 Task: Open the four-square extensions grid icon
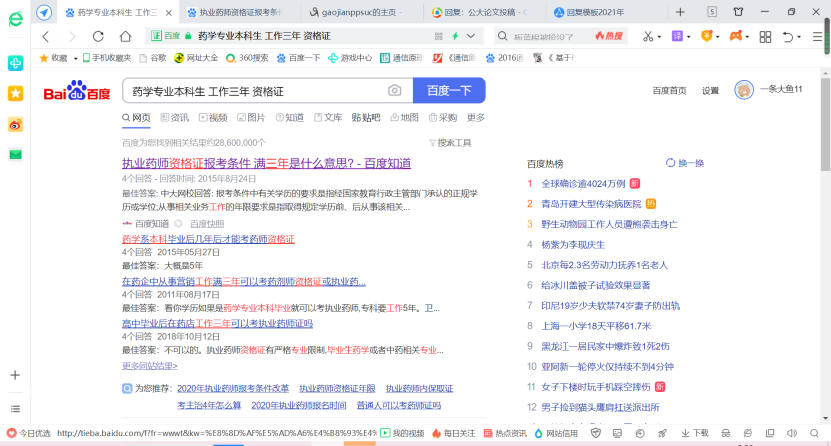point(765,37)
